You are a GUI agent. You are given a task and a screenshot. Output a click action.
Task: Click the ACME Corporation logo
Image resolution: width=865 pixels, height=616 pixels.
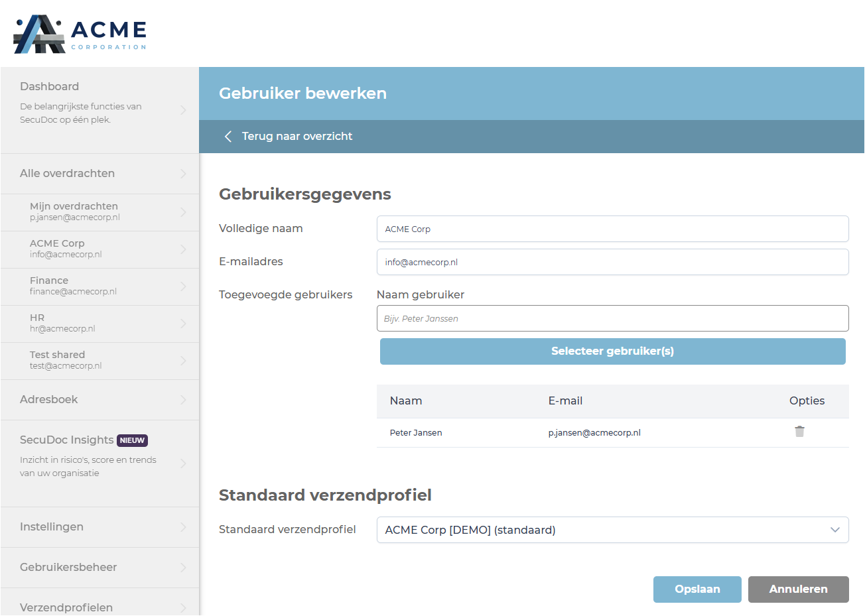coord(80,34)
